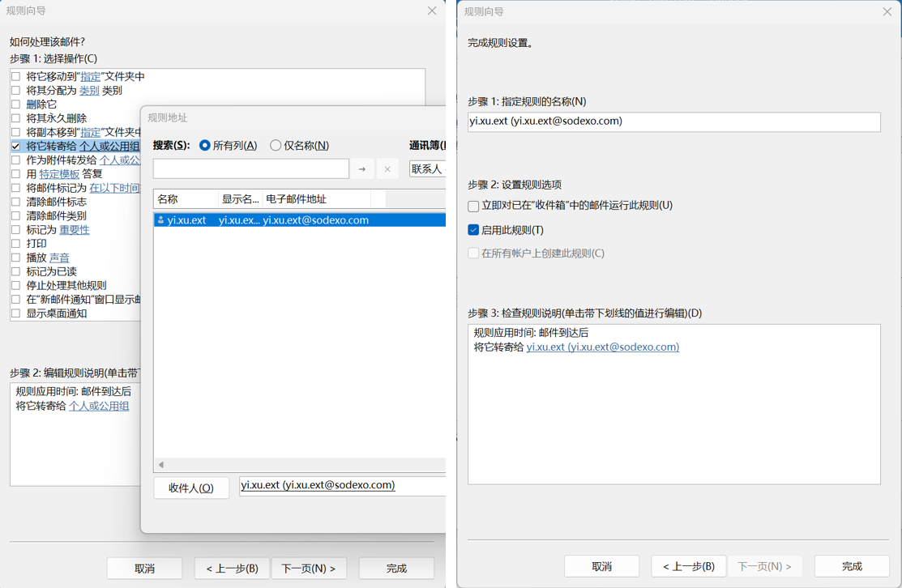
Task: Enable the 显示桌面通知 checkbox
Action: pyautogui.click(x=15, y=313)
